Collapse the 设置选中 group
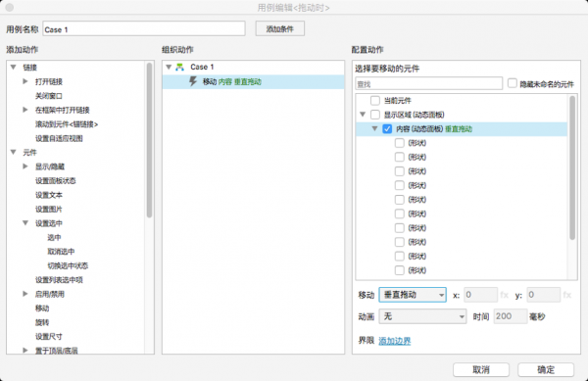This screenshot has height=381, width=588. (25, 223)
